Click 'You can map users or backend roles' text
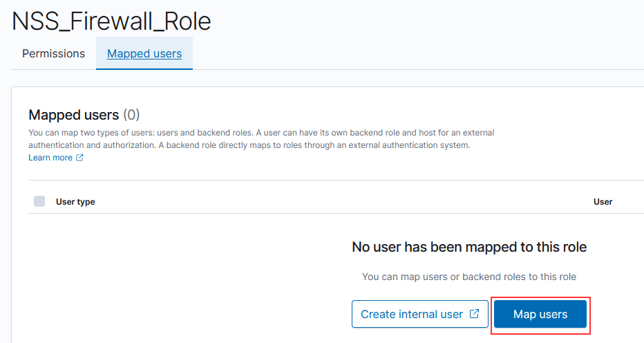The width and height of the screenshot is (644, 343). click(x=469, y=277)
